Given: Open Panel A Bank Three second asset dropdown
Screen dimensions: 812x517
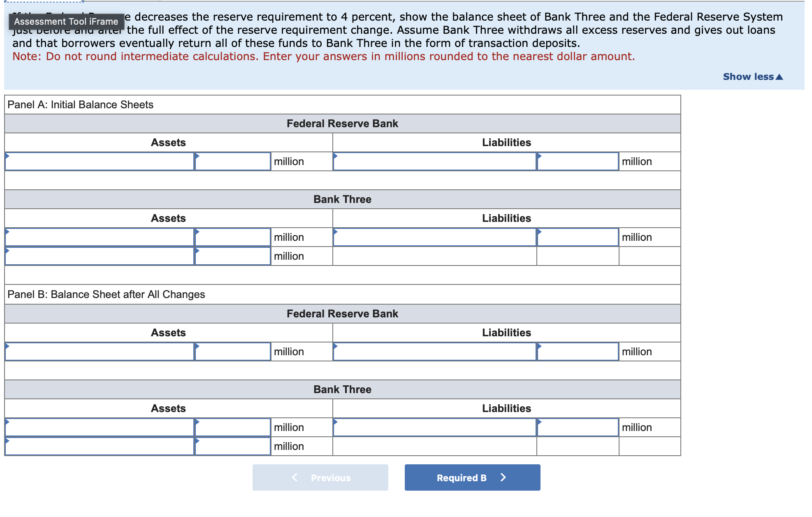Looking at the screenshot, I should [99, 256].
